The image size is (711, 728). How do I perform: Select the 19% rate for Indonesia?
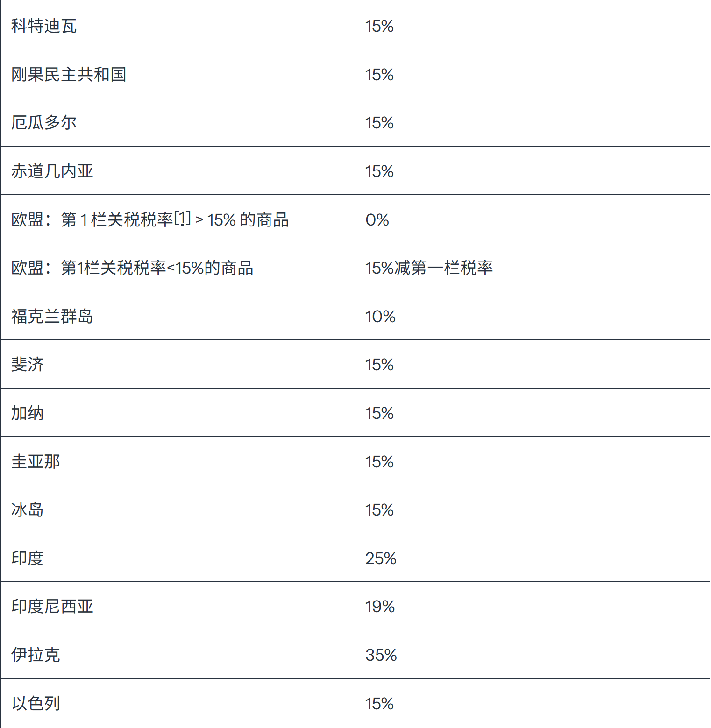pos(380,607)
